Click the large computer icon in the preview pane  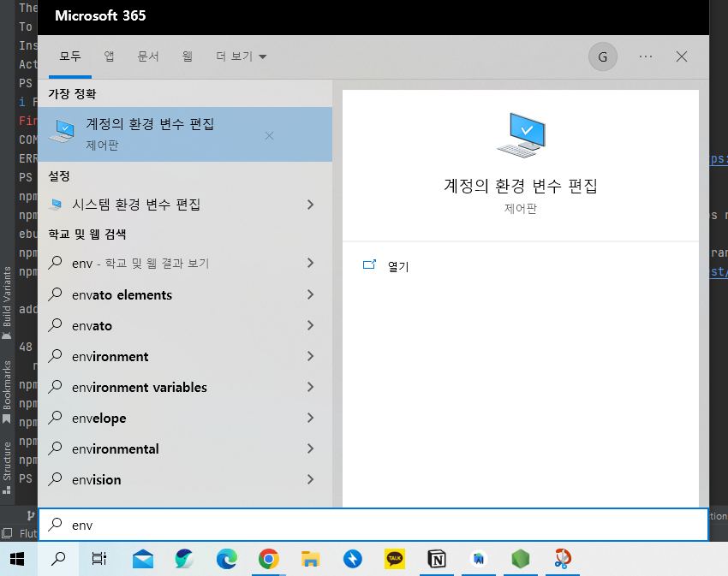pyautogui.click(x=521, y=135)
